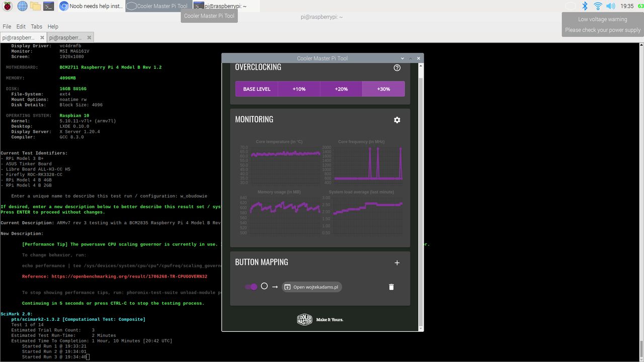
Task: Close the second terminal tab
Action: pos(89,38)
